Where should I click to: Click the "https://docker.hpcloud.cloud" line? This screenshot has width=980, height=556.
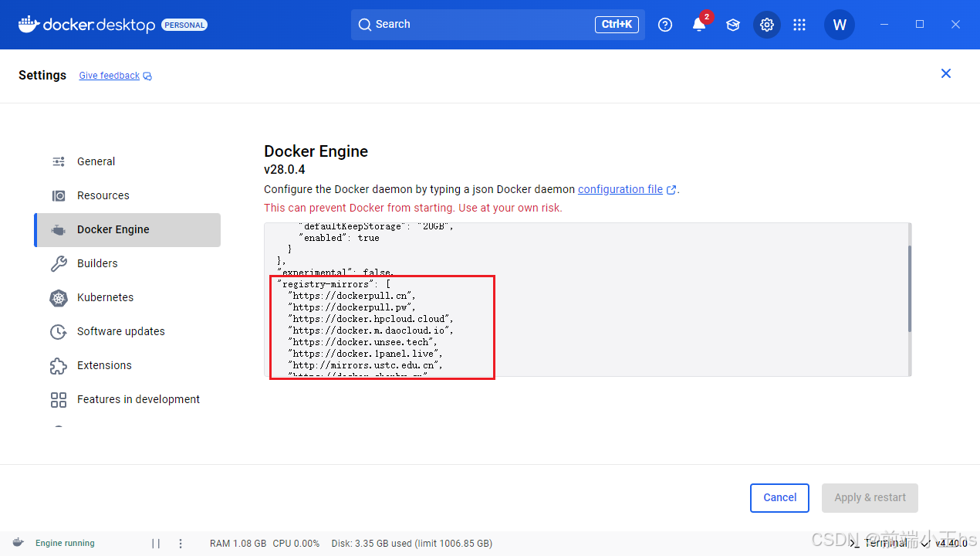pyautogui.click(x=371, y=319)
